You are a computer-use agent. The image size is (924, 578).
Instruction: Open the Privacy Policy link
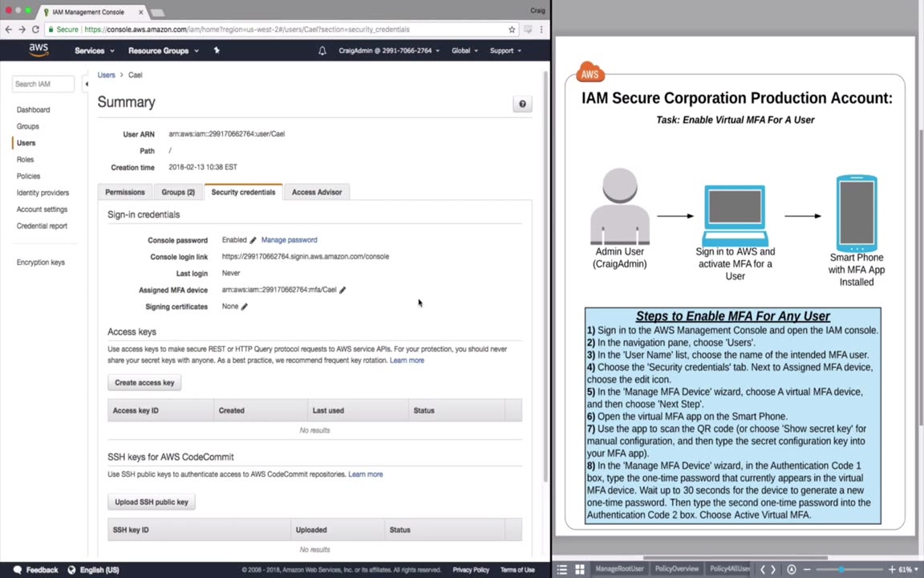coord(471,570)
